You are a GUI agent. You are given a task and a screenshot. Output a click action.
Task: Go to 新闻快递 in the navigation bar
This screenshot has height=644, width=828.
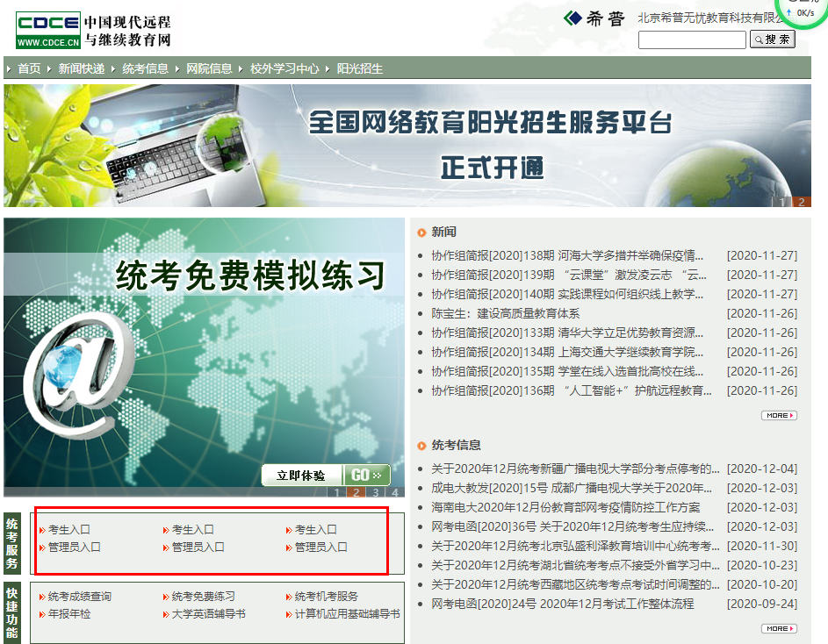[81, 68]
